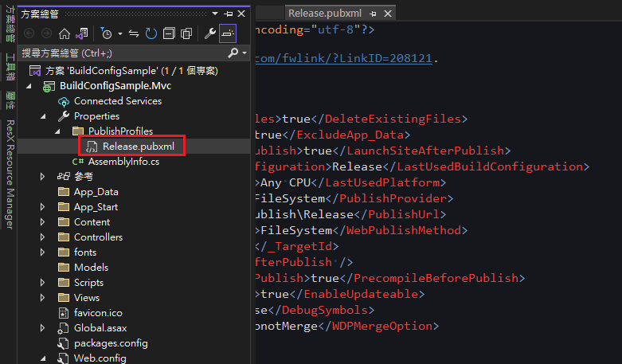Select the Web.config file
The height and width of the screenshot is (364, 622).
[100, 358]
